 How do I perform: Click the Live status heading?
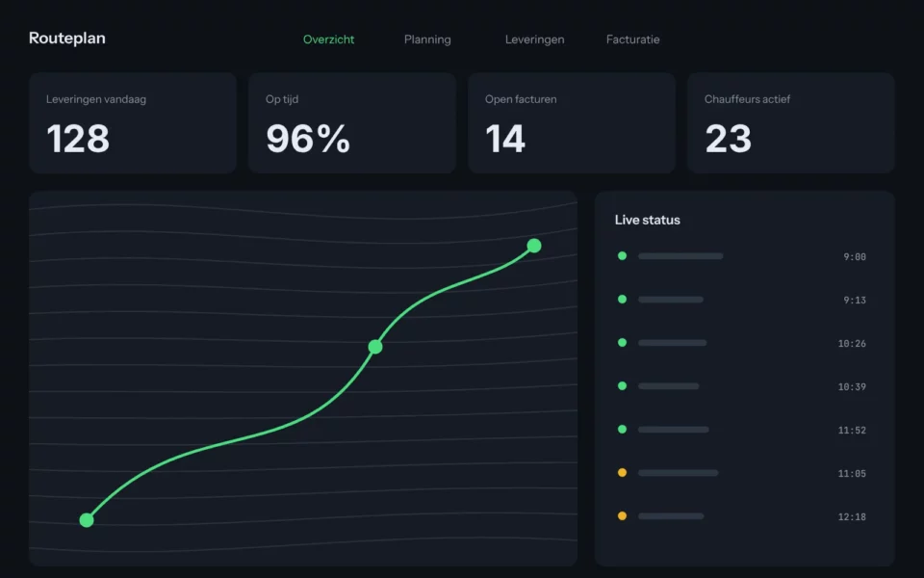[647, 220]
